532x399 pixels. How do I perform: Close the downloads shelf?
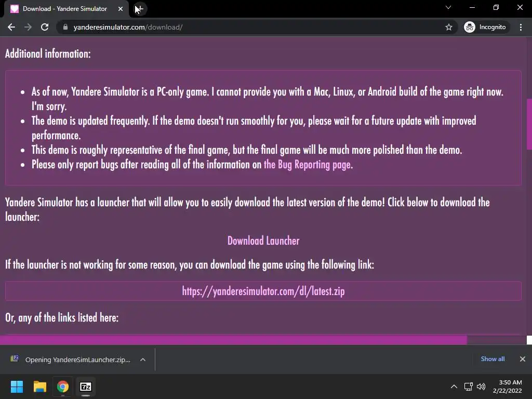click(x=523, y=359)
